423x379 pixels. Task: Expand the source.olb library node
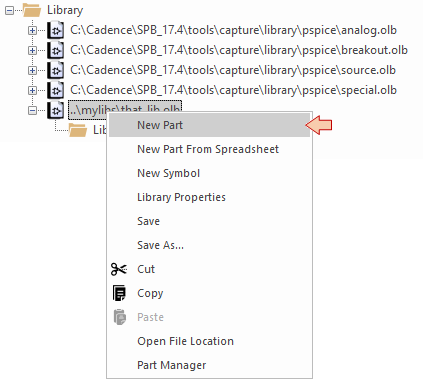coord(32,70)
